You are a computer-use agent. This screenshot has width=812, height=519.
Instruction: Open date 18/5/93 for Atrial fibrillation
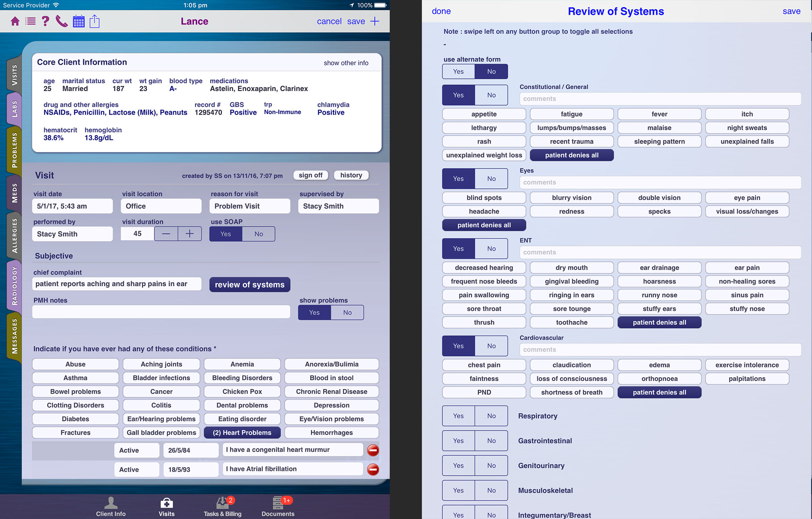click(191, 469)
